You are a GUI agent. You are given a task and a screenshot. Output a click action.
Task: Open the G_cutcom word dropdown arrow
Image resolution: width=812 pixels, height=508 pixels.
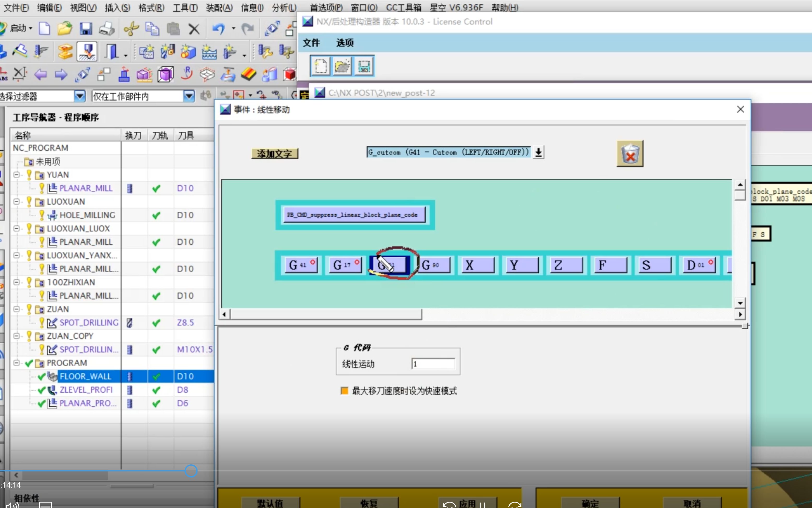click(x=538, y=152)
